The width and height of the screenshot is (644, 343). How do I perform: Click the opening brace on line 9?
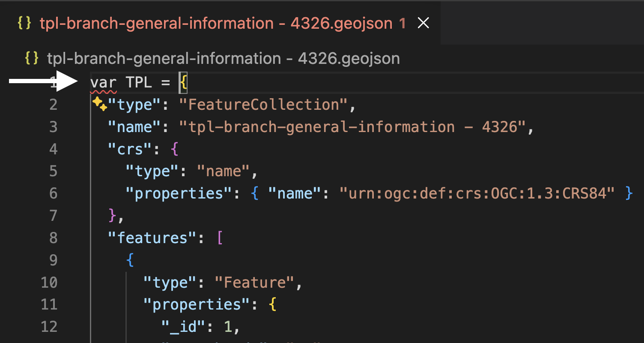pyautogui.click(x=130, y=260)
